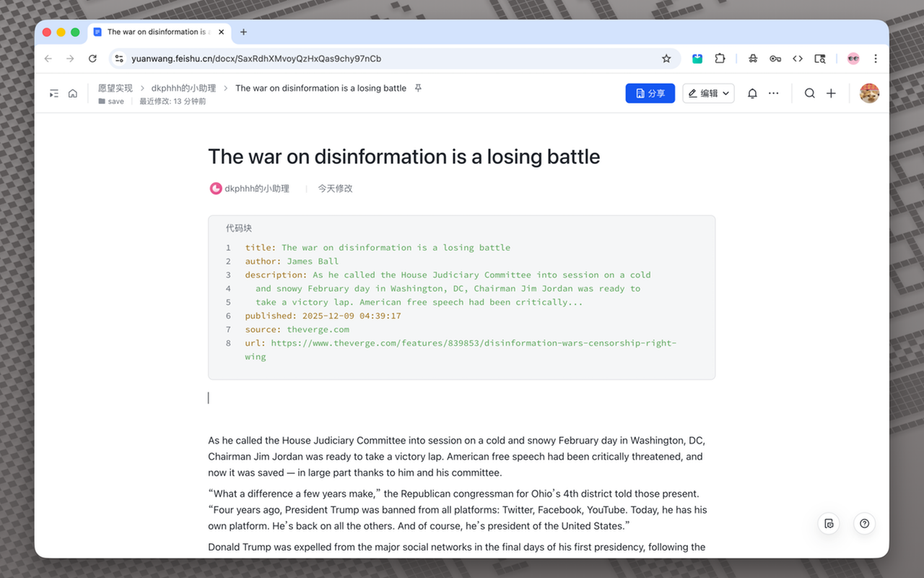This screenshot has width=924, height=578.
Task: Open the Chrome three-dot menu
Action: tap(876, 59)
